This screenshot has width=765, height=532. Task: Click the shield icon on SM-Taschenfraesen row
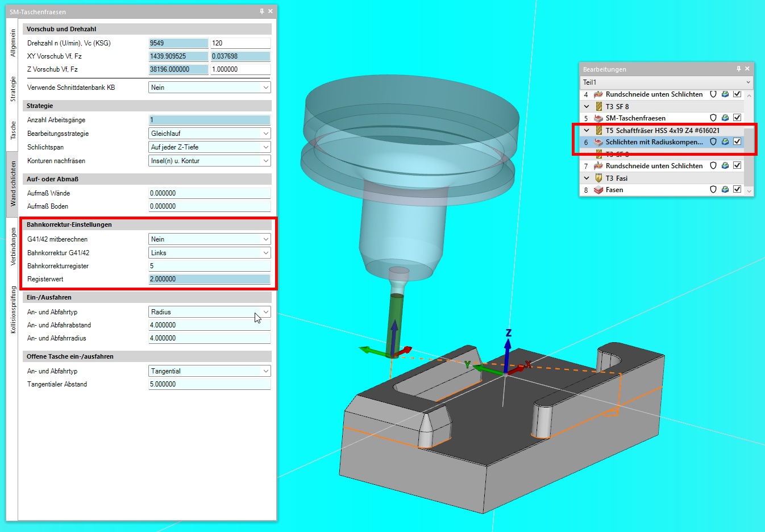point(713,118)
